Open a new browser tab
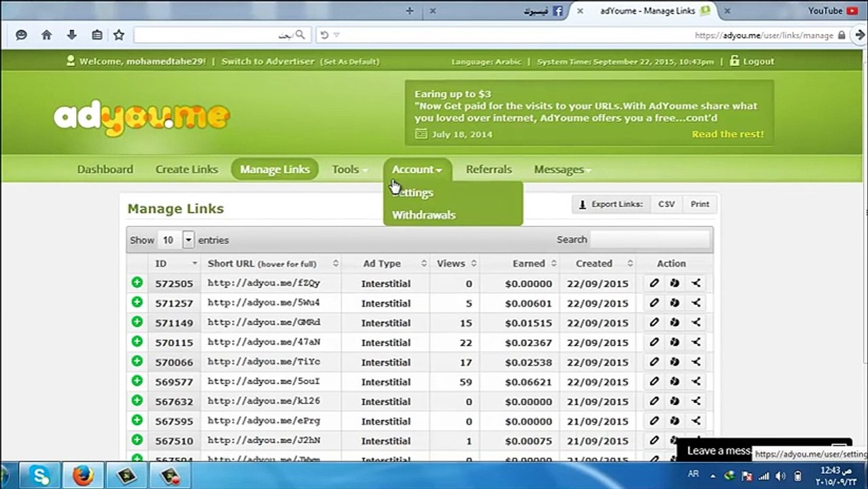868x489 pixels. click(409, 11)
